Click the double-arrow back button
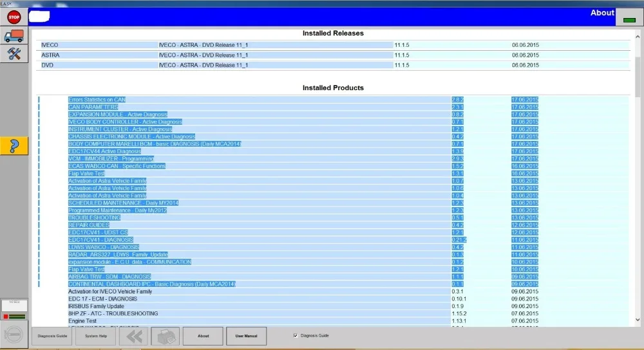The image size is (644, 350). point(134,336)
